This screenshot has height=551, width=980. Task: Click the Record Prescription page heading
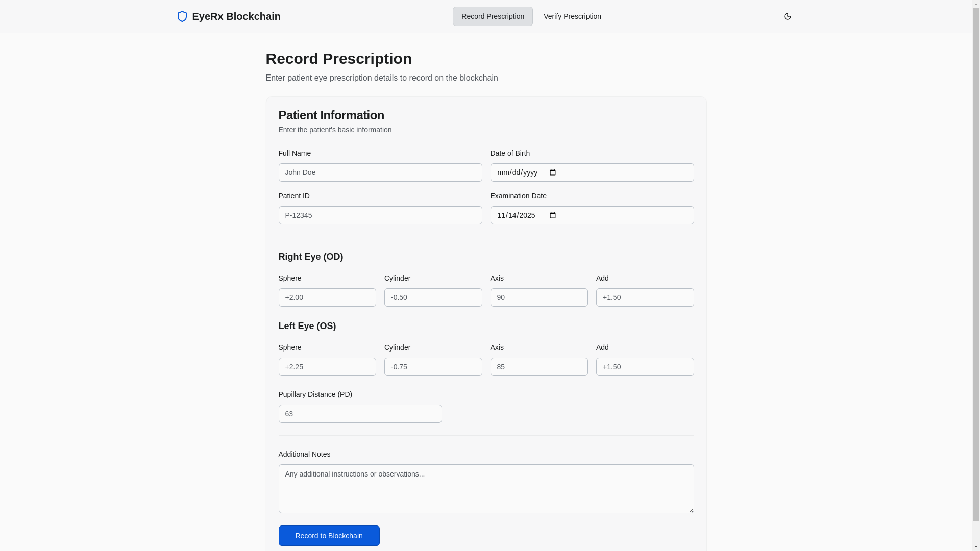point(339,59)
